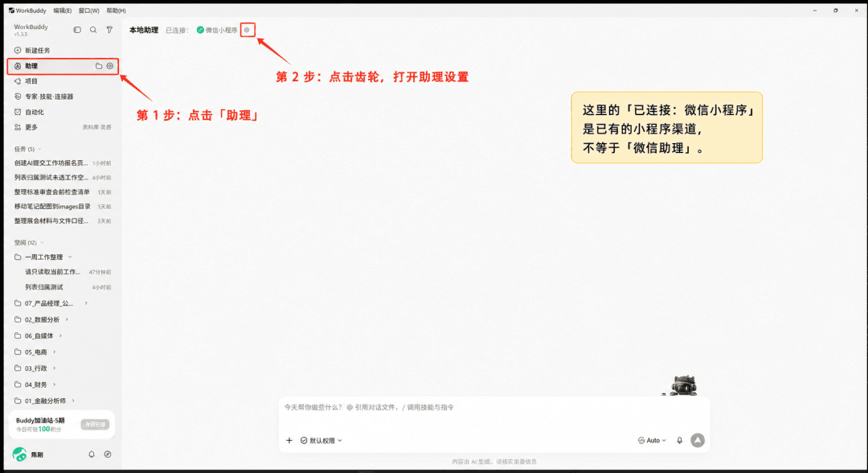The height and width of the screenshot is (473, 868).
Task: Add an attachment with the plus icon
Action: point(289,440)
